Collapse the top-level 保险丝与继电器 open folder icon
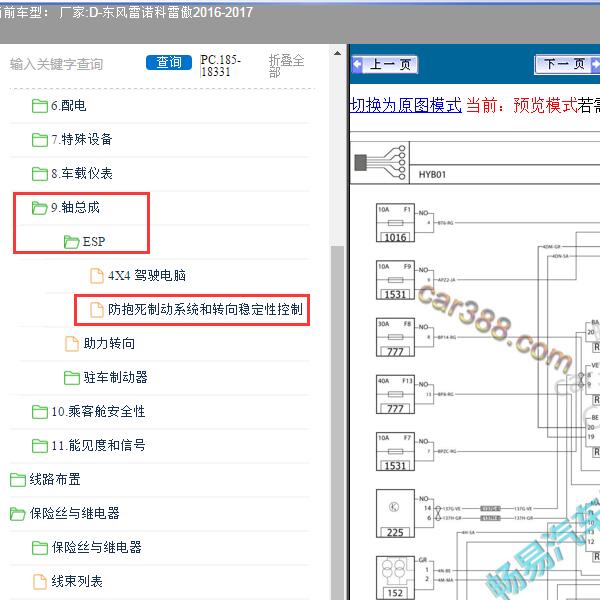This screenshot has height=600, width=600. pyautogui.click(x=18, y=514)
